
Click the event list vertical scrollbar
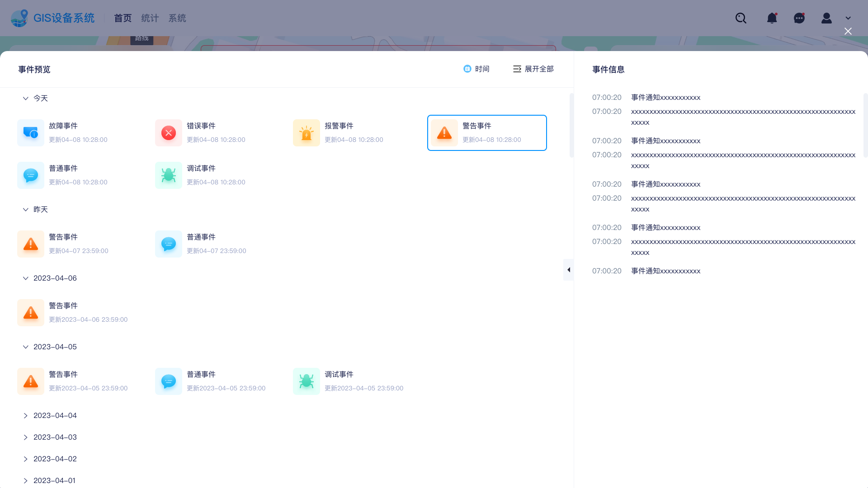click(x=571, y=126)
